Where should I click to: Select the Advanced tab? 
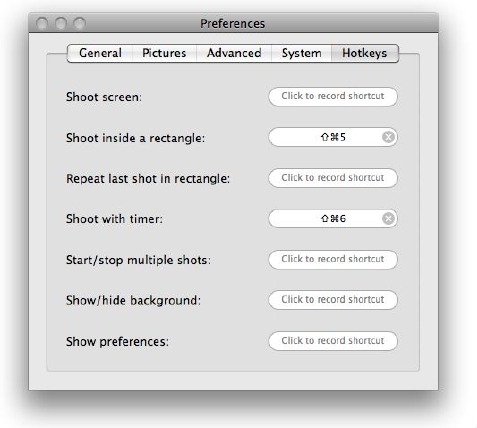pyautogui.click(x=234, y=53)
